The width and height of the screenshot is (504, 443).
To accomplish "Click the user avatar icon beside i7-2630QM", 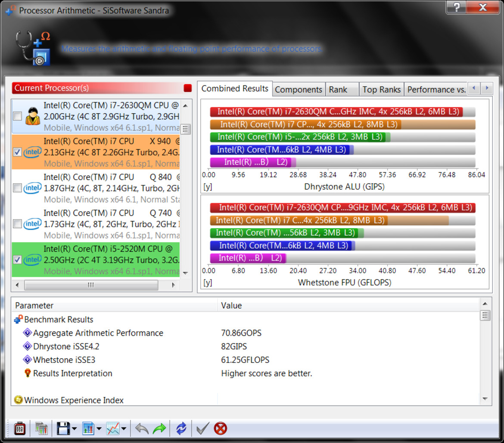I will [x=32, y=116].
